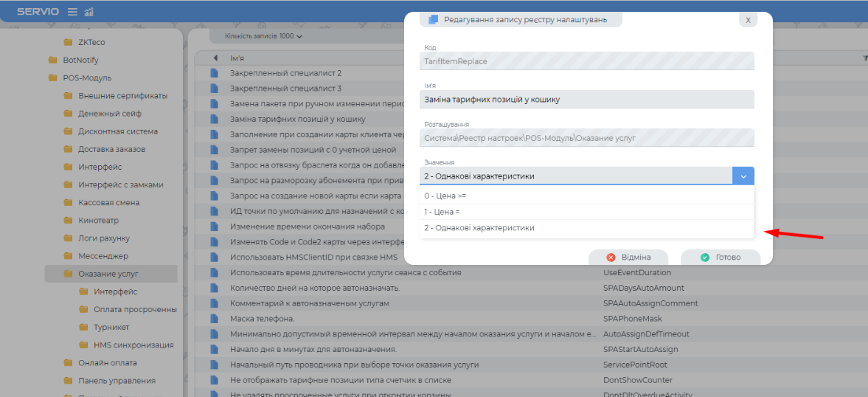Select Онлайн оплата in the sidebar tree

pyautogui.click(x=107, y=363)
